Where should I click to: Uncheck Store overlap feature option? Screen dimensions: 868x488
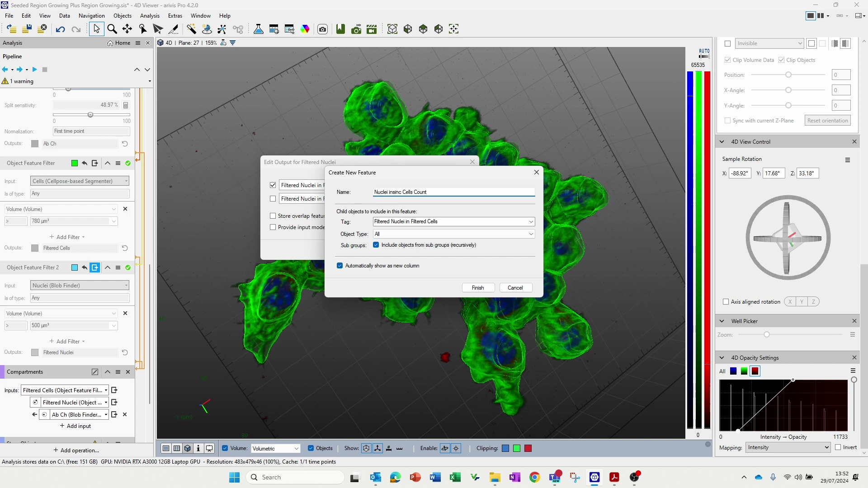click(273, 216)
